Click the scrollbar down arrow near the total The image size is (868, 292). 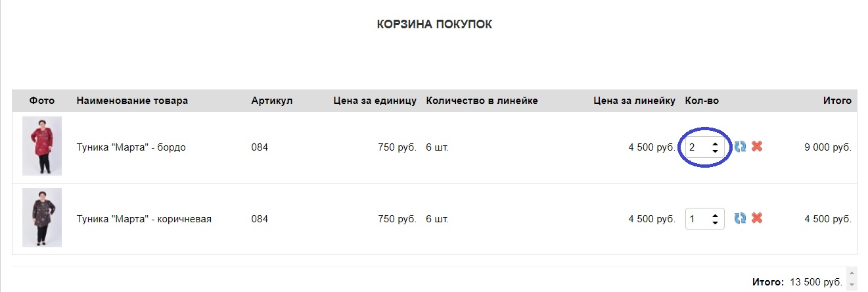852,285
